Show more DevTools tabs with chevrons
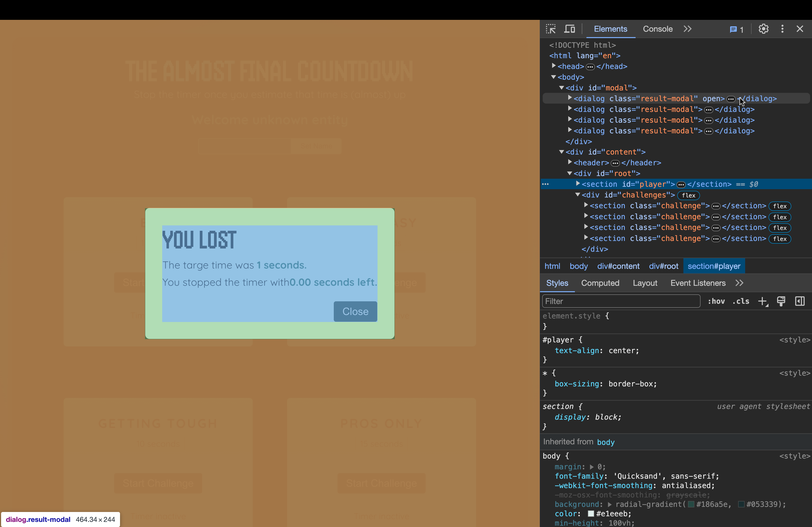The height and width of the screenshot is (527, 812). click(687, 29)
